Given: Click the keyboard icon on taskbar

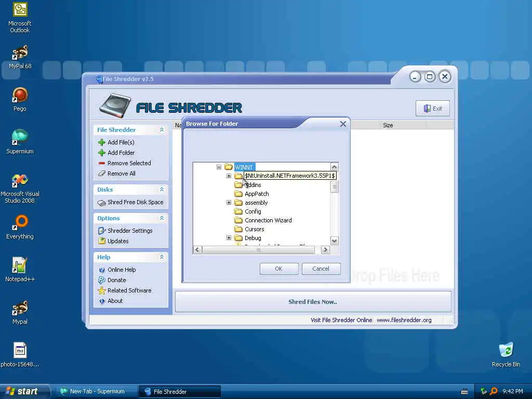Looking at the screenshot, I should point(464,392).
